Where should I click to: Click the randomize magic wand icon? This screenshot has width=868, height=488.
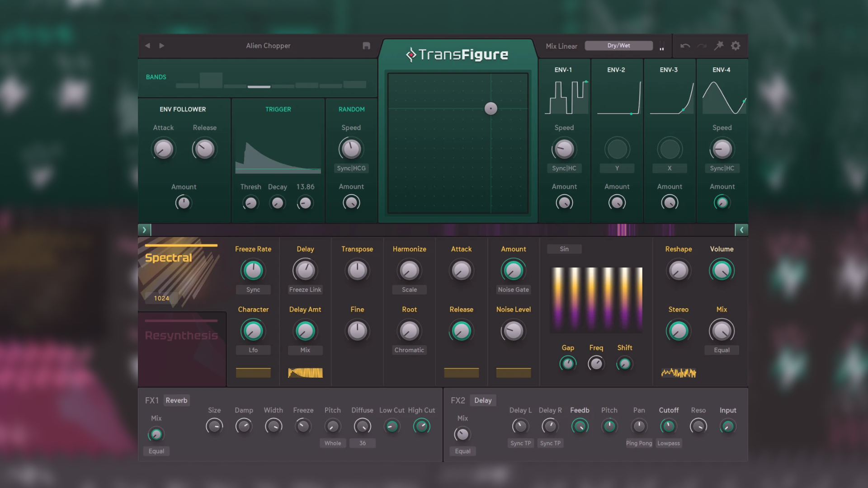tap(718, 46)
